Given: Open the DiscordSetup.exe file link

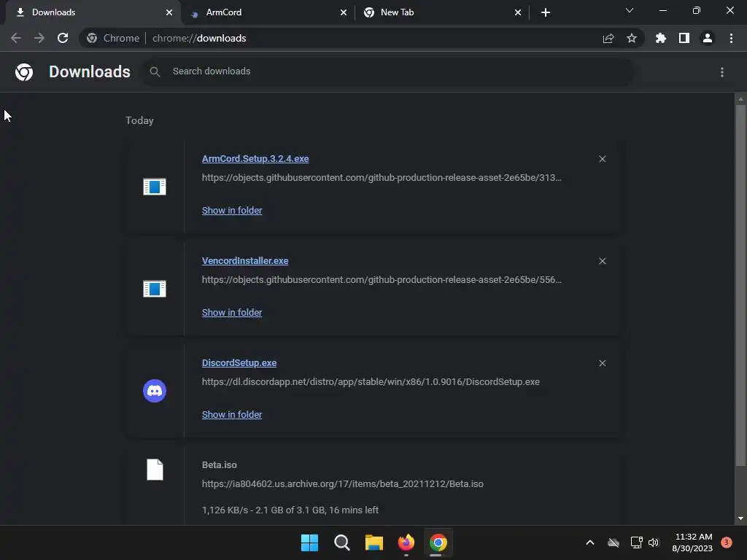Looking at the screenshot, I should [239, 363].
